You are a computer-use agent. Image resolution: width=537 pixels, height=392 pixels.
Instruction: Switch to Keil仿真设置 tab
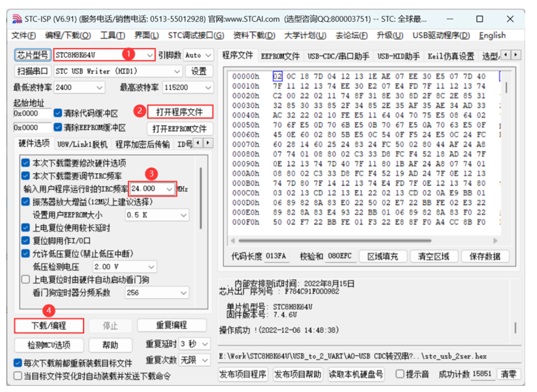coord(450,56)
